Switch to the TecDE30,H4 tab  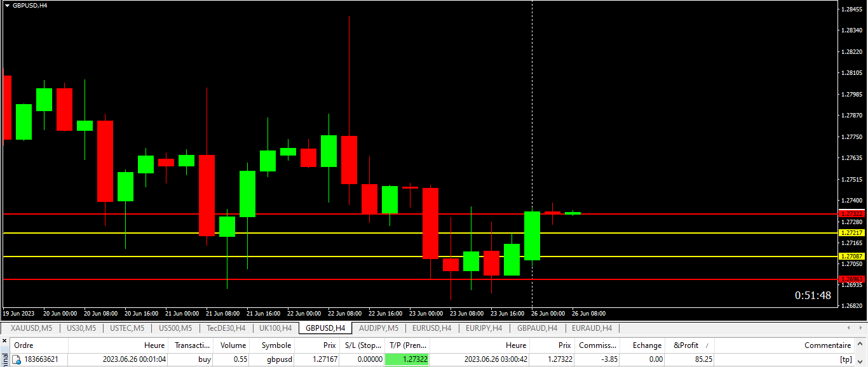(226, 328)
